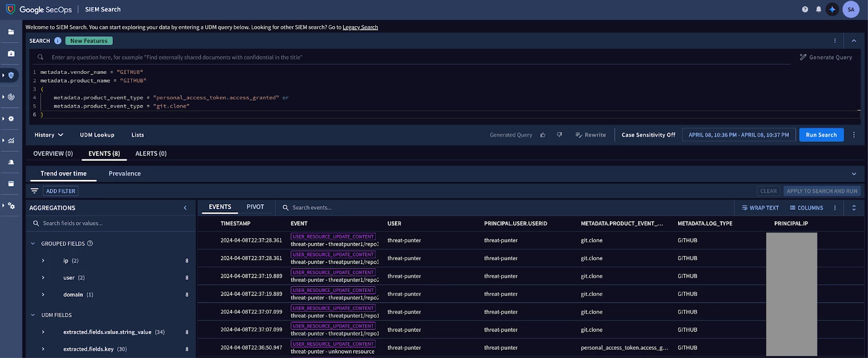This screenshot has height=358, width=868.
Task: Click APPLY TO SEARCH AND RUN
Action: pos(822,191)
